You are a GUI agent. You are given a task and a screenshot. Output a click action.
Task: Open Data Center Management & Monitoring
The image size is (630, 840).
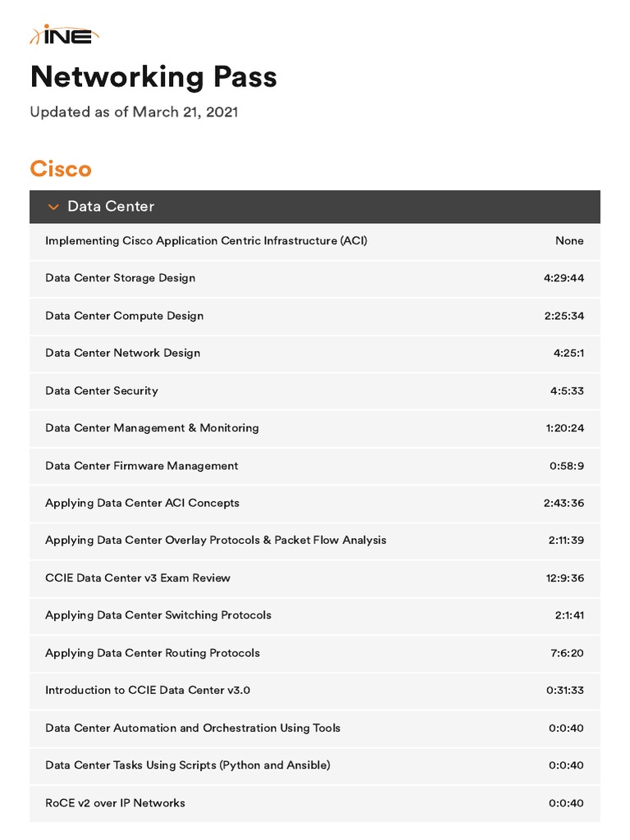pyautogui.click(x=152, y=428)
